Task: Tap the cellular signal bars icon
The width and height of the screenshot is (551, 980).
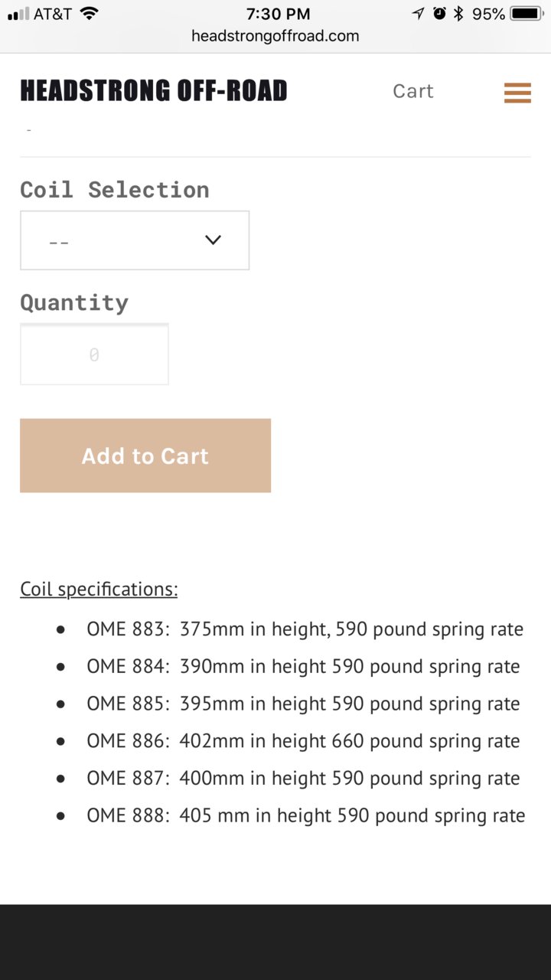Action: pyautogui.click(x=18, y=14)
